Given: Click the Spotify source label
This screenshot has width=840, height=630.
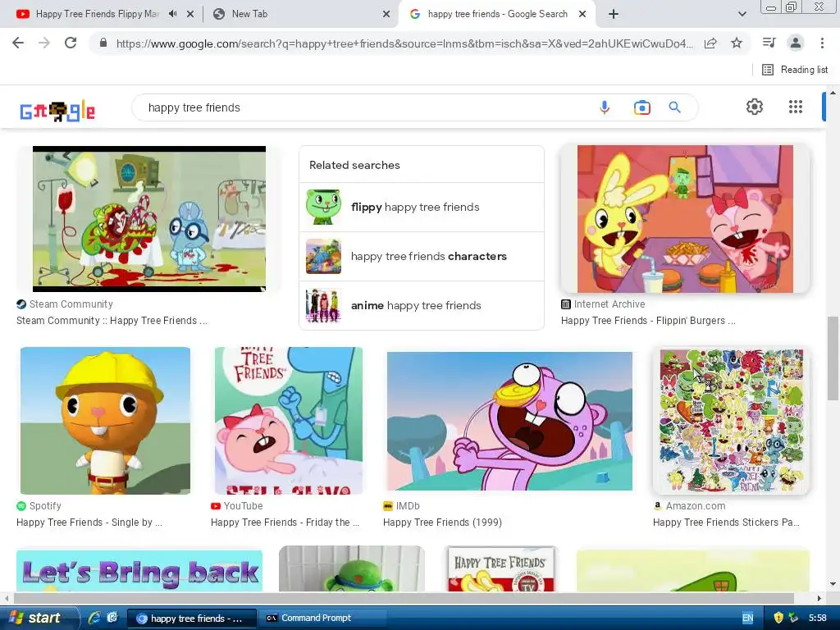Looking at the screenshot, I should pos(39,505).
